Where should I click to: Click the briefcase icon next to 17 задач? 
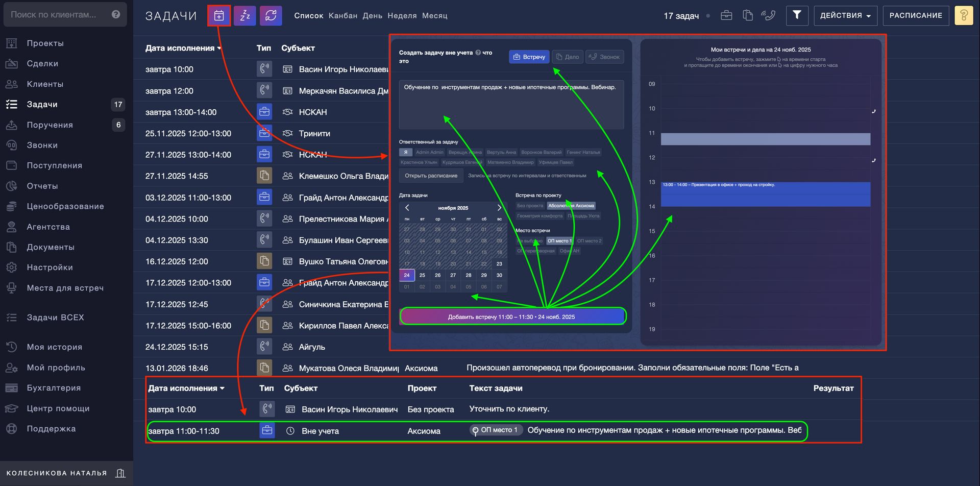(726, 16)
